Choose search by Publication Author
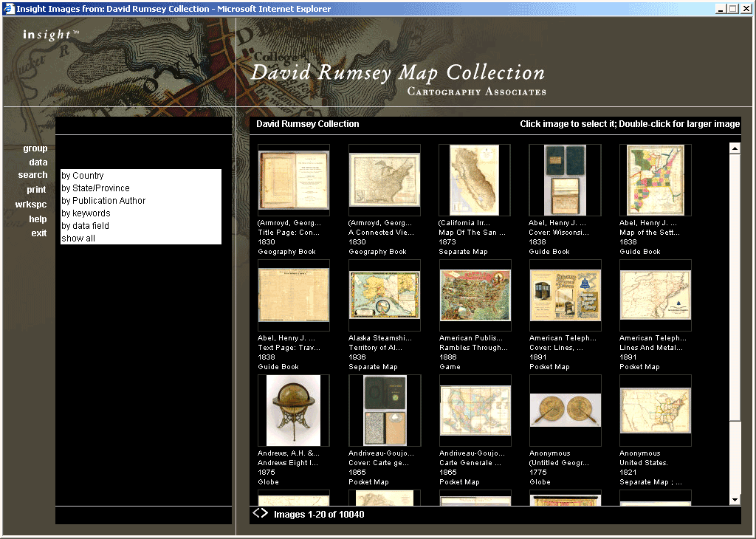 tap(103, 201)
